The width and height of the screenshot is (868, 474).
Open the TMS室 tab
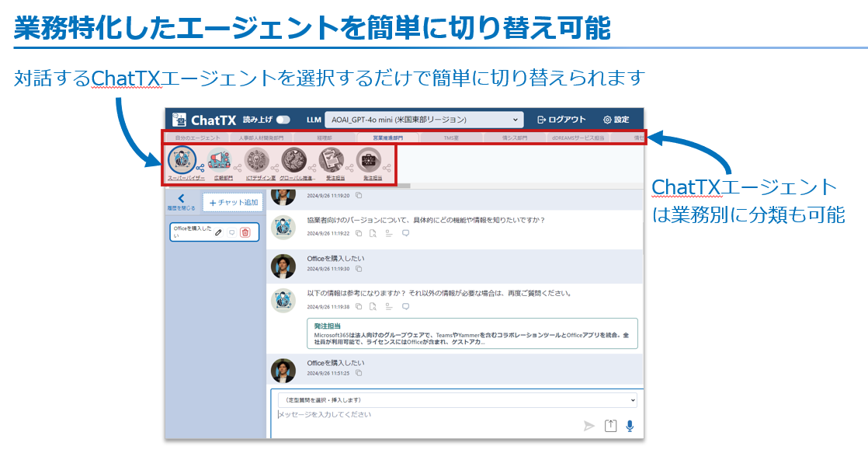(452, 138)
